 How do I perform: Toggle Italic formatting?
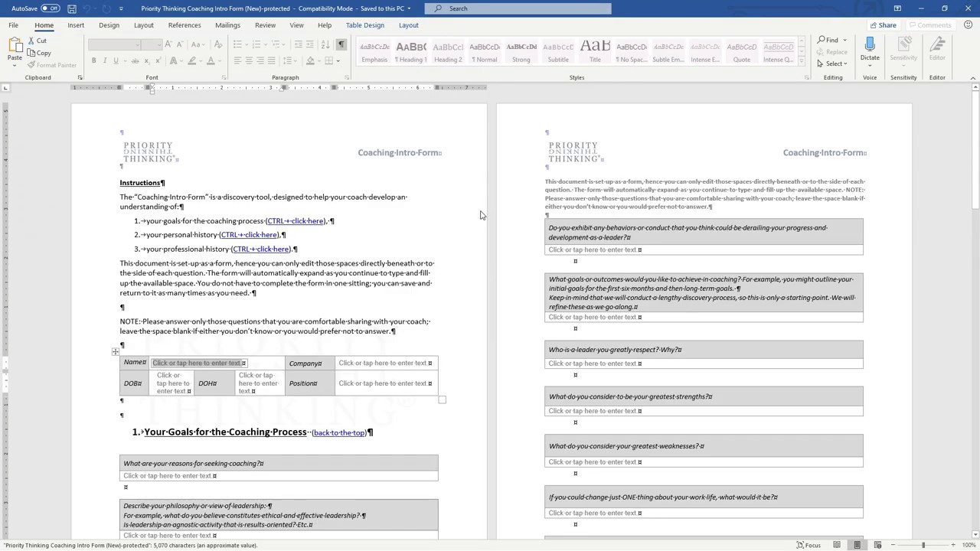coord(105,60)
